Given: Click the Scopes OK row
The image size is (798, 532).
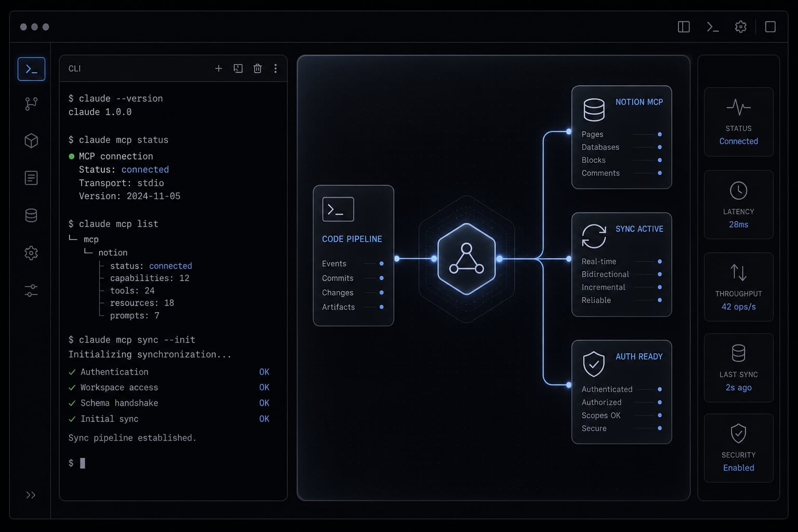Looking at the screenshot, I should click(621, 415).
